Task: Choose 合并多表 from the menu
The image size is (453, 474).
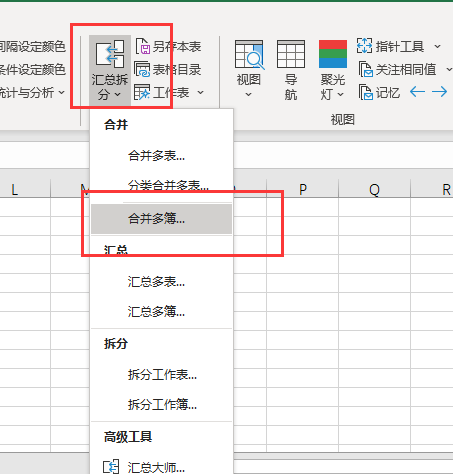Action: (x=161, y=156)
